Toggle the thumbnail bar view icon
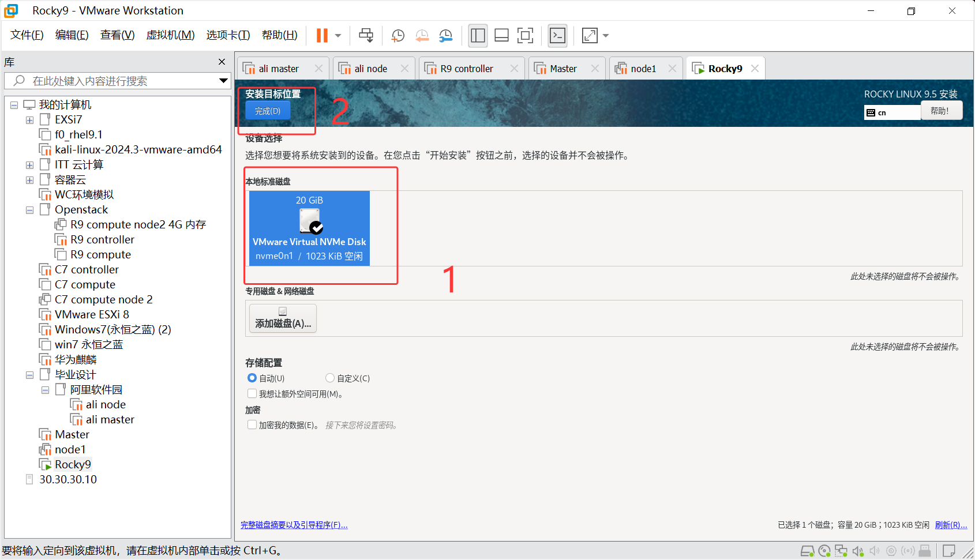Viewport: 975px width, 560px height. (x=501, y=36)
